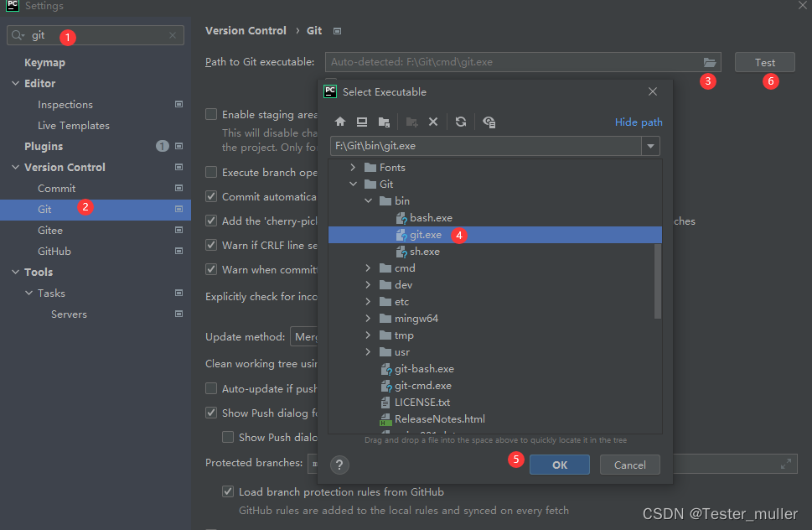
Task: Click the Hide path link
Action: click(x=639, y=122)
